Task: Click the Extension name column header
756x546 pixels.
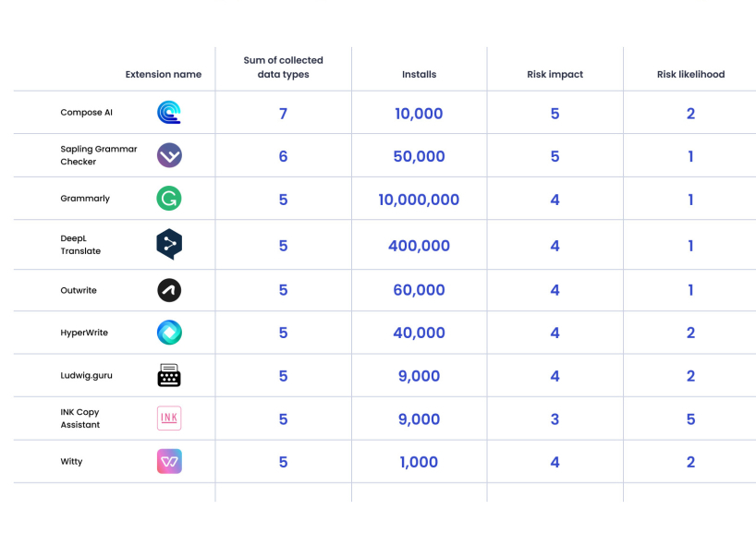Action: (163, 75)
